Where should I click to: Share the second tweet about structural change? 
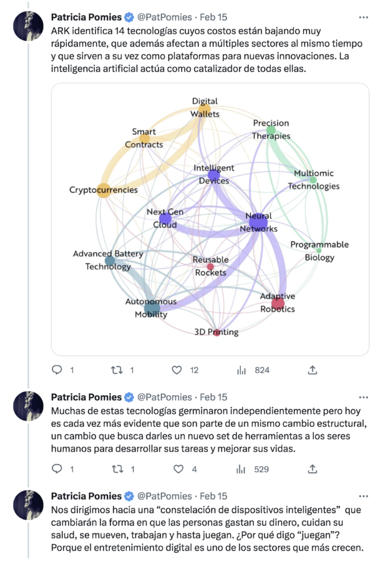pos(312,469)
